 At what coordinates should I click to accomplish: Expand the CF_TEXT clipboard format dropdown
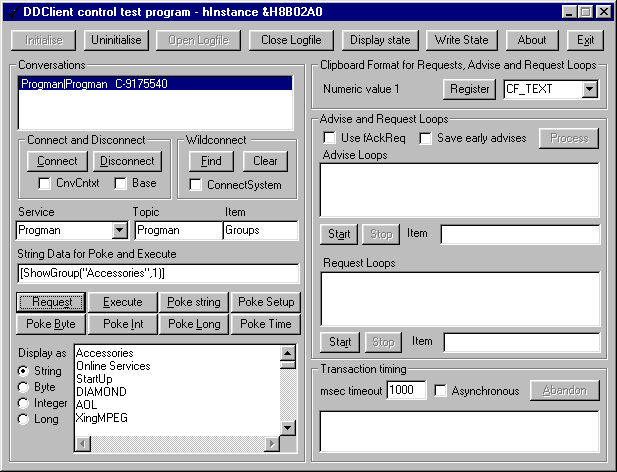589,90
